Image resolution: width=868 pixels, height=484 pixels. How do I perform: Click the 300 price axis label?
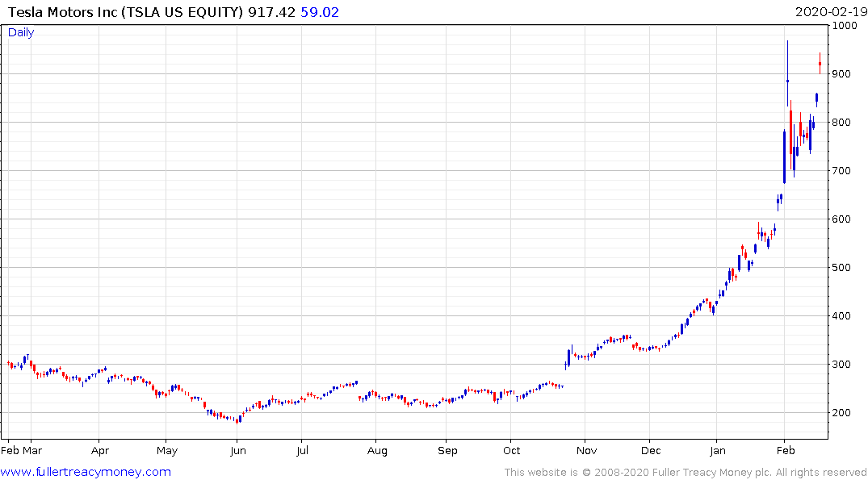click(841, 365)
